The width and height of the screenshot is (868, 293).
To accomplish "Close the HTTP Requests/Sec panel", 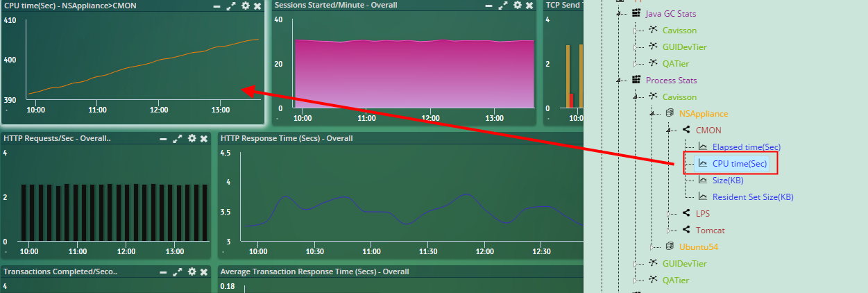I will 204,139.
